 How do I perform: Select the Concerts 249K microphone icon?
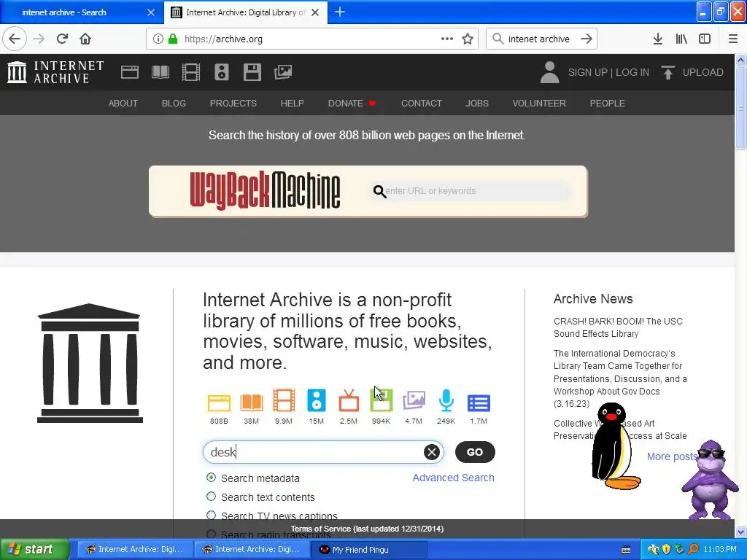pos(446,400)
